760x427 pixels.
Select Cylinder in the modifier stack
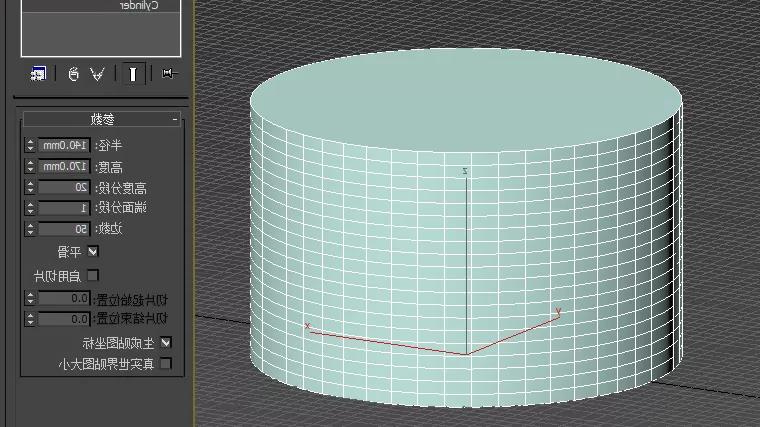coord(138,6)
